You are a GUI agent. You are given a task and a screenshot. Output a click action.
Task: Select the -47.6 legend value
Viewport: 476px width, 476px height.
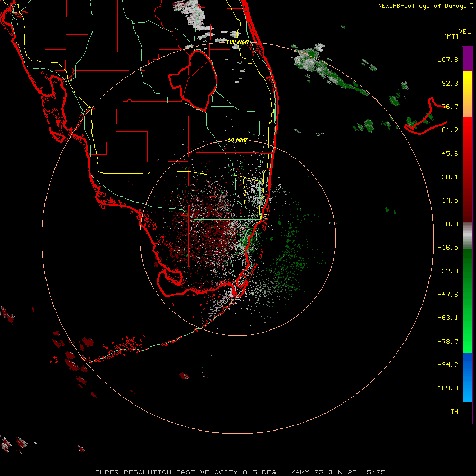click(448, 295)
